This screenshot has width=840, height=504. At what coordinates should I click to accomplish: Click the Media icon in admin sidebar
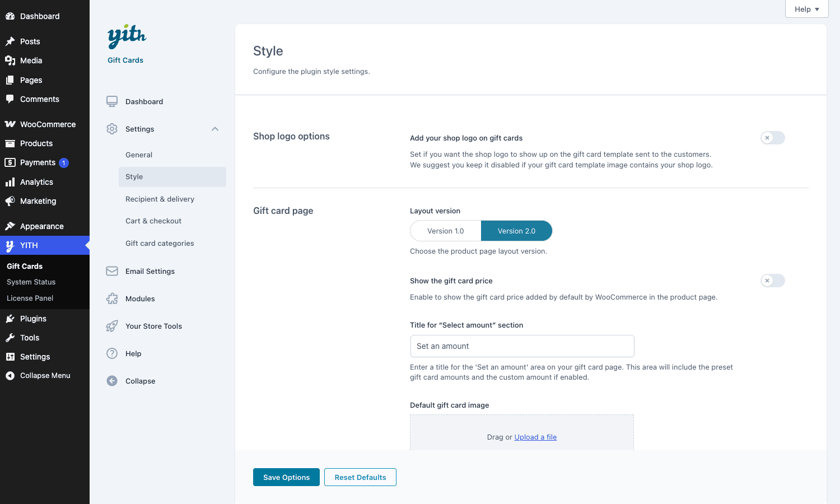coord(10,60)
